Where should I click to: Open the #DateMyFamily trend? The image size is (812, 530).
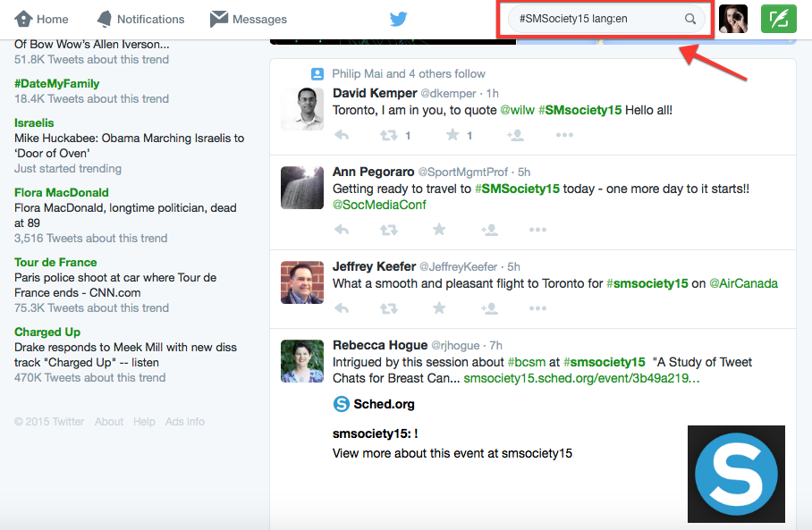57,83
